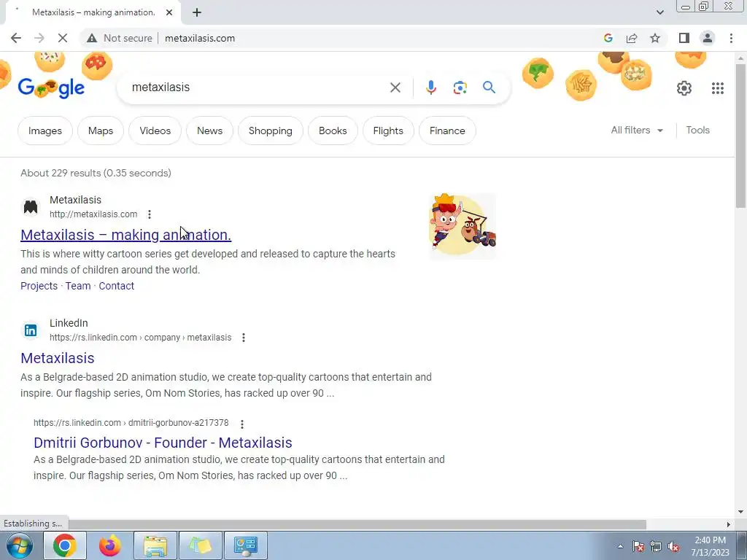
Task: Open options for LinkedIn company result
Action: point(244,338)
